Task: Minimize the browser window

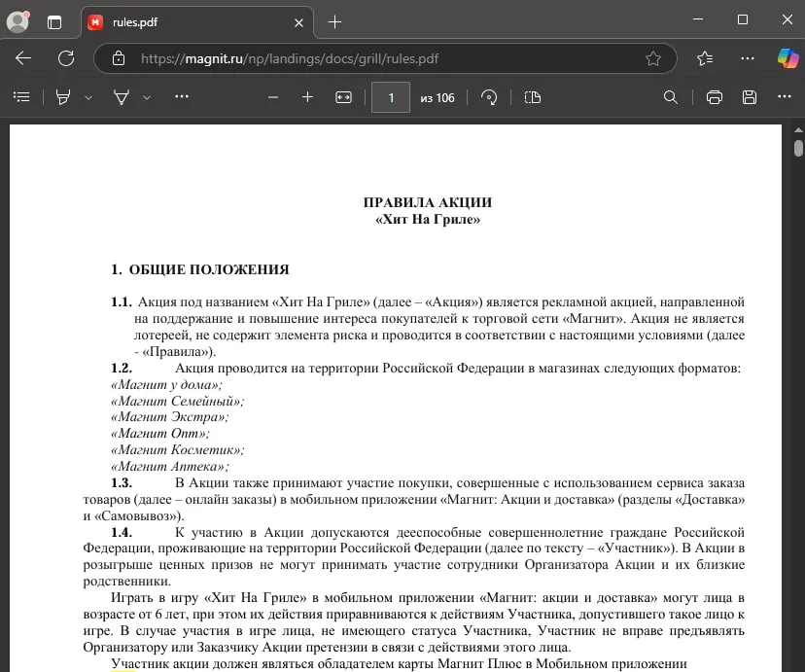Action: click(x=698, y=19)
